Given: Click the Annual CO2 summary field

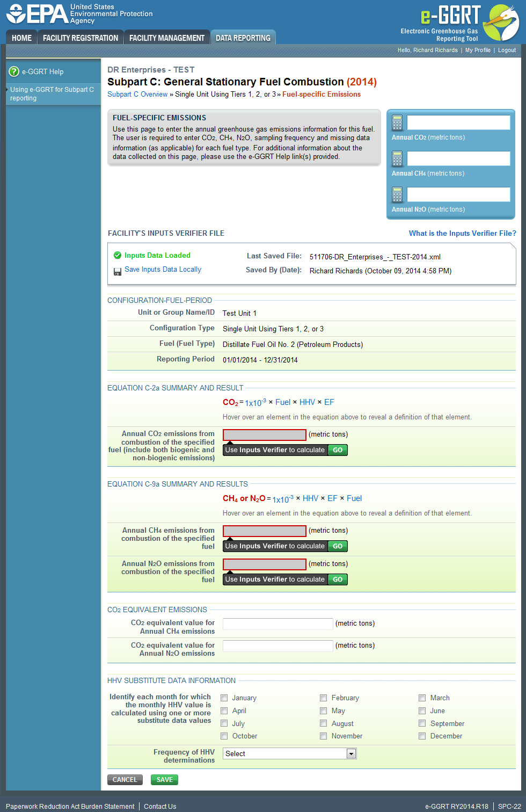Looking at the screenshot, I should 458,122.
